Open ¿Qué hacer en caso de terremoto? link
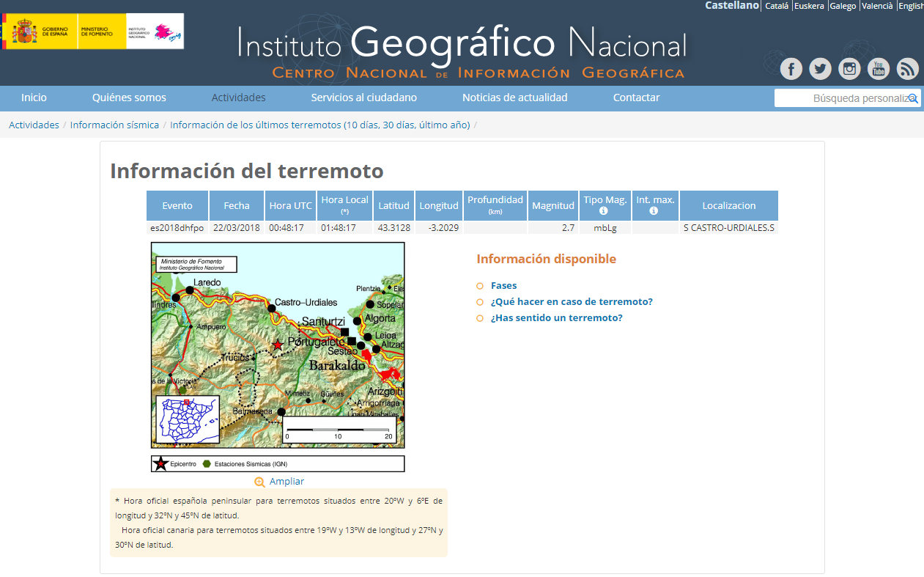 click(572, 302)
